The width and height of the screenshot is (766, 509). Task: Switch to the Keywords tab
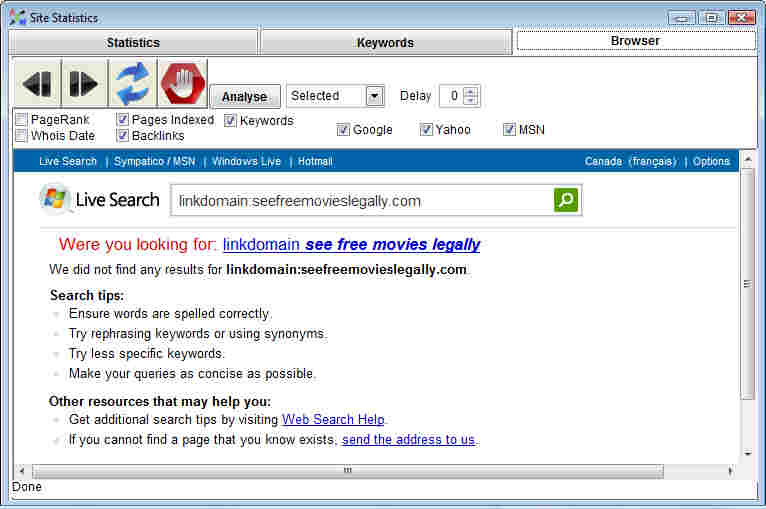(x=385, y=42)
